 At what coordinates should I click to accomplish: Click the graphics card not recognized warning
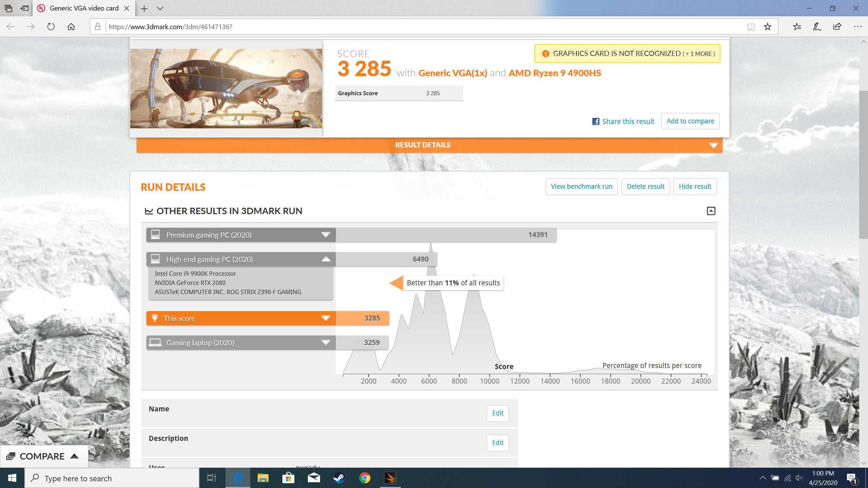(627, 54)
